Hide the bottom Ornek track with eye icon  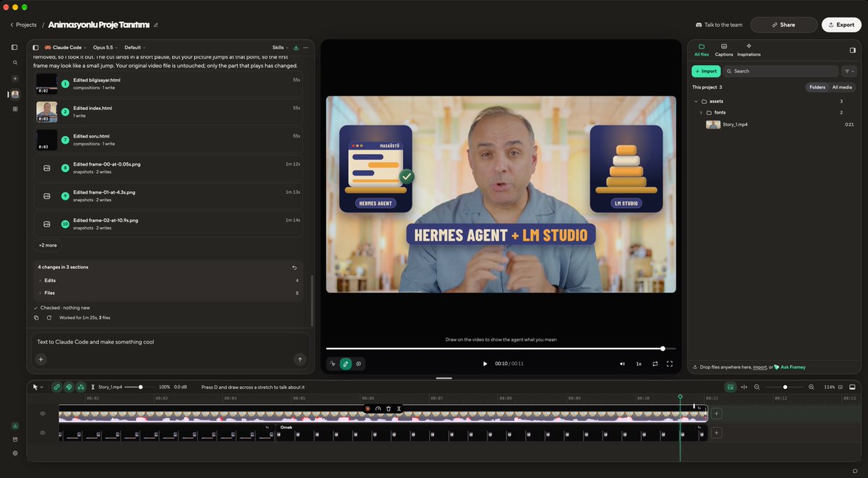[43, 432]
